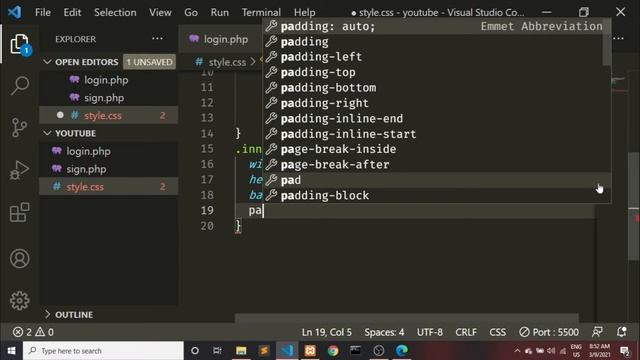
Task: Open Cortana circle icon on taskbar
Action: (x=195, y=351)
